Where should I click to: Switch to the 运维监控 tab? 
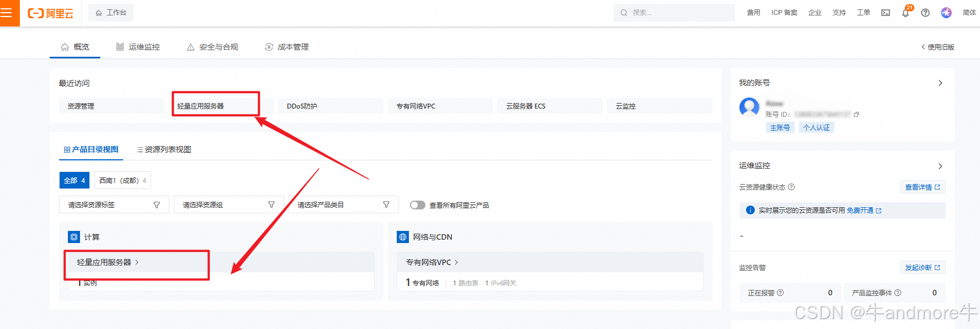138,47
